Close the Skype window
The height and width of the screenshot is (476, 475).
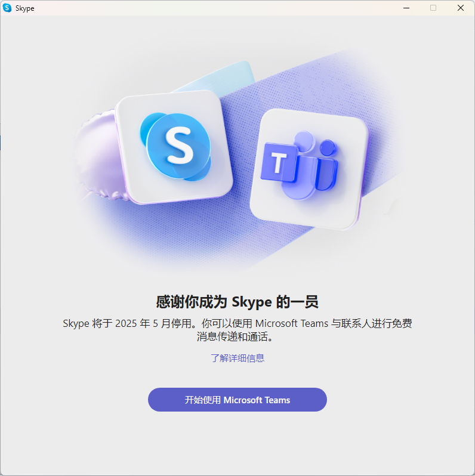coord(461,8)
